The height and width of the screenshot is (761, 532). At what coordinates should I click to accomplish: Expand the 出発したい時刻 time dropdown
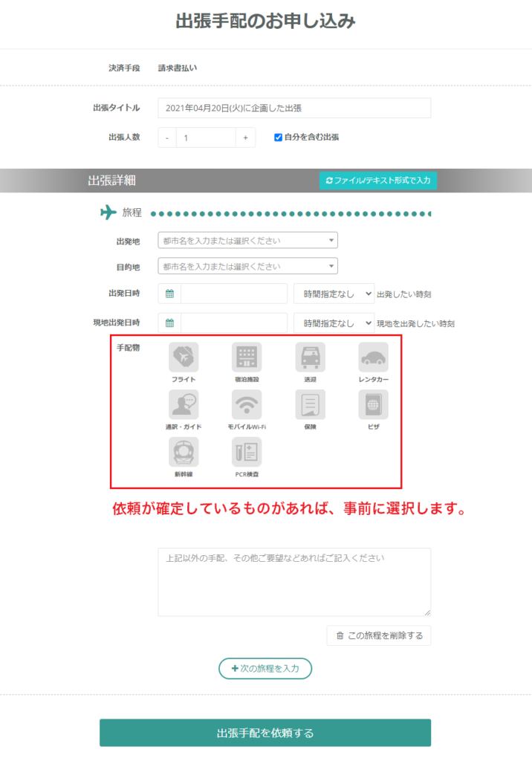coord(334,294)
